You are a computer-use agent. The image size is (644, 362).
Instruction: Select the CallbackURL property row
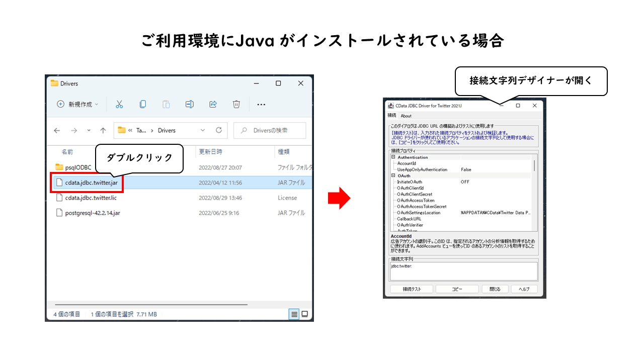[461, 219]
